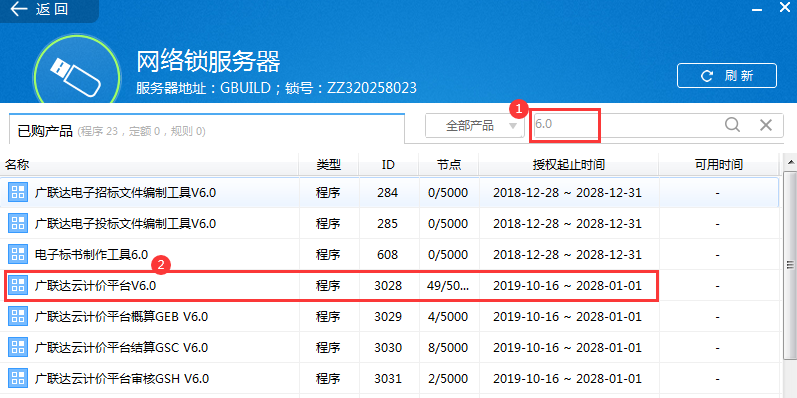Click icon of 电子标书制作工具6.0 row
The height and width of the screenshot is (398, 797).
[18, 255]
